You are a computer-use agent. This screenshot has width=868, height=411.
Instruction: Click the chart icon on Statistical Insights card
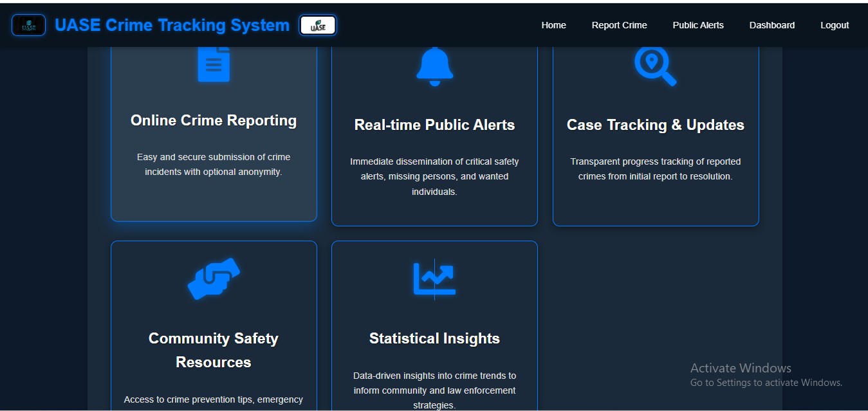tap(434, 279)
